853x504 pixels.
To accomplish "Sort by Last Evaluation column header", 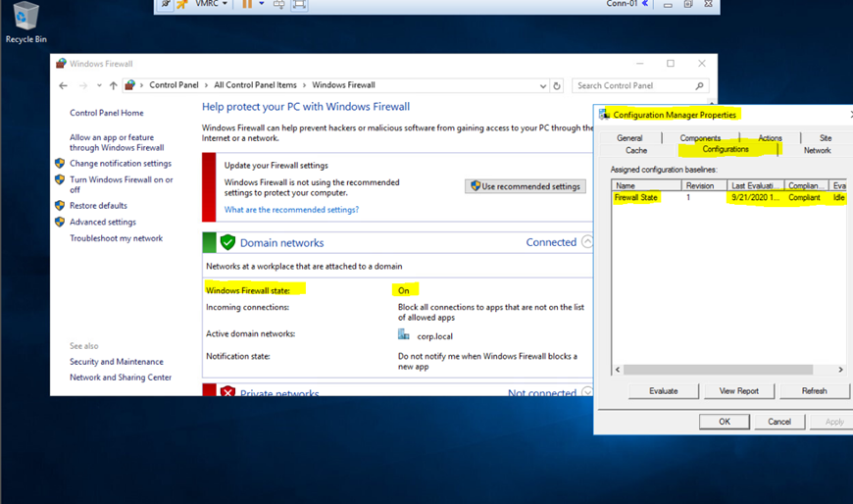I will coord(756,185).
